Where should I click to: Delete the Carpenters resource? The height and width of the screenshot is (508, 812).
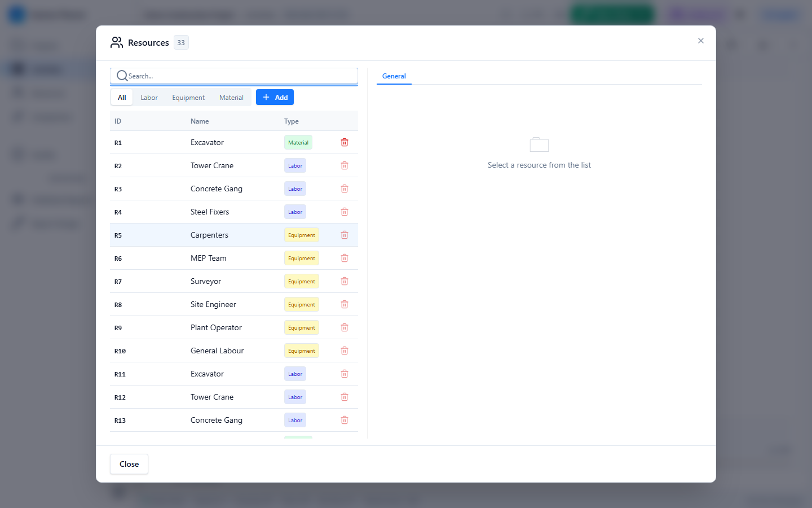point(345,235)
